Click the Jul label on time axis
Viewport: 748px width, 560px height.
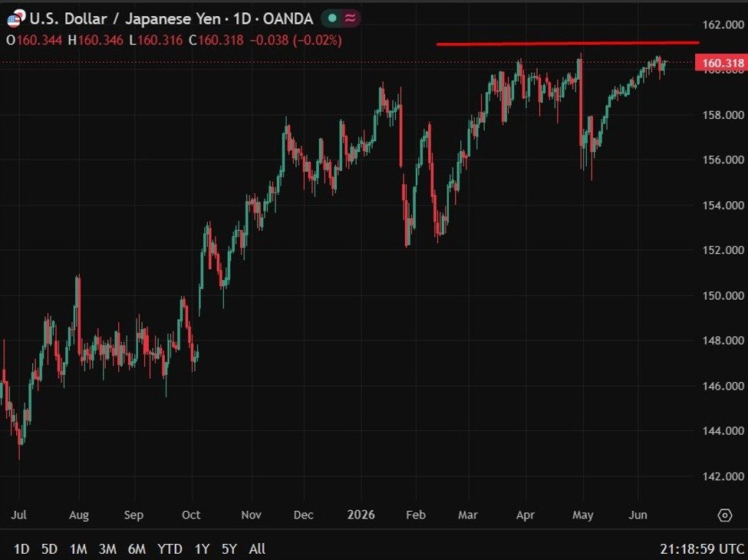[x=18, y=516]
